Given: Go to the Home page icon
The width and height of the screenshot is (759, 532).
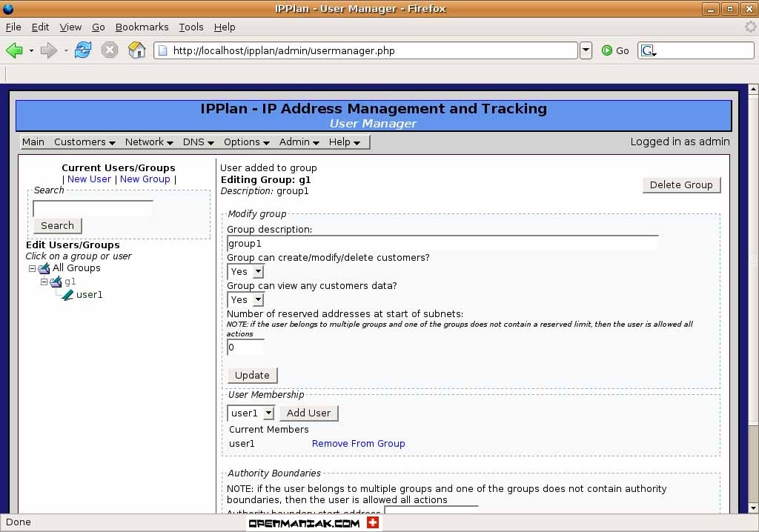Looking at the screenshot, I should point(136,50).
